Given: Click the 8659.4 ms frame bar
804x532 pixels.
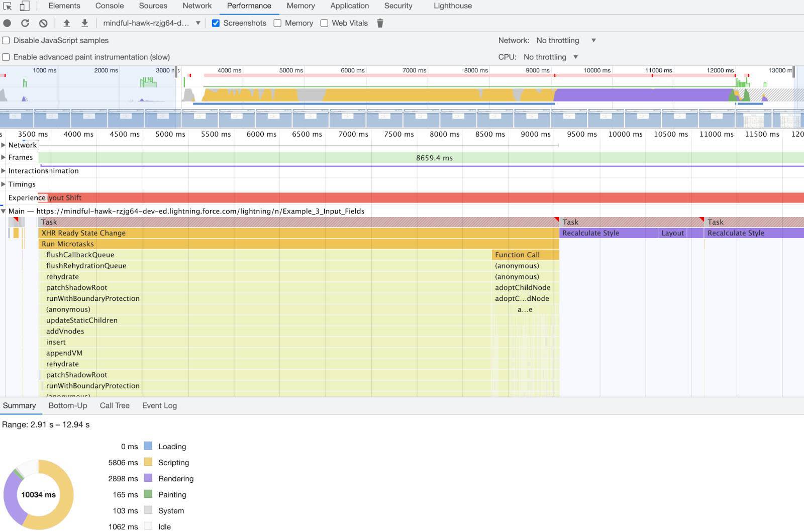Looking at the screenshot, I should point(421,158).
